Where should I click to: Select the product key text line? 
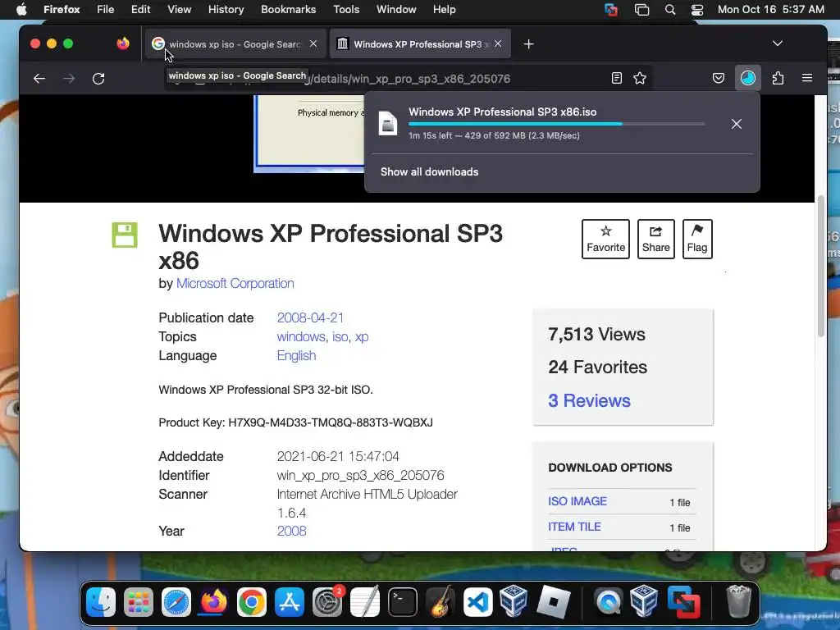coord(295,422)
